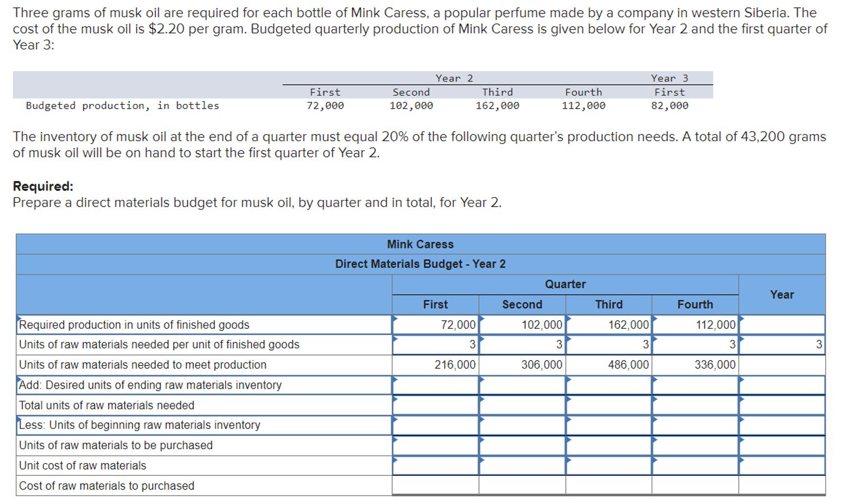Select Fourth quarter raw materials to be purchased cell

(695, 446)
